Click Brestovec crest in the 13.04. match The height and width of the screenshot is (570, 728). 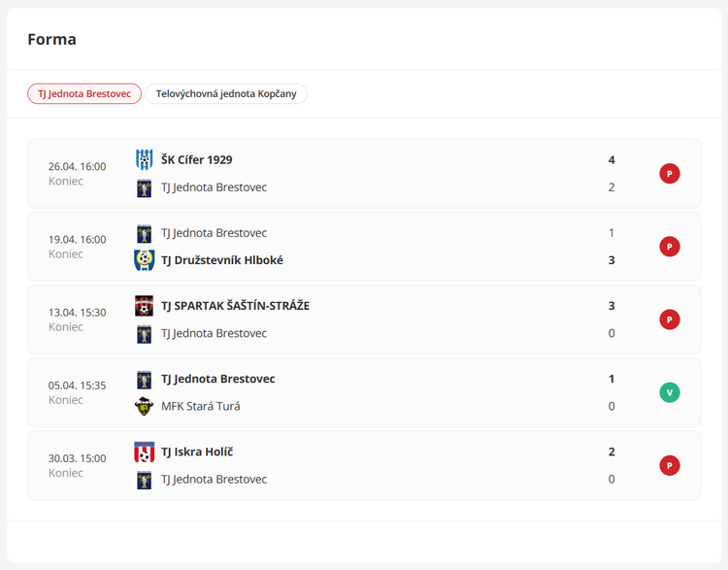click(x=144, y=333)
